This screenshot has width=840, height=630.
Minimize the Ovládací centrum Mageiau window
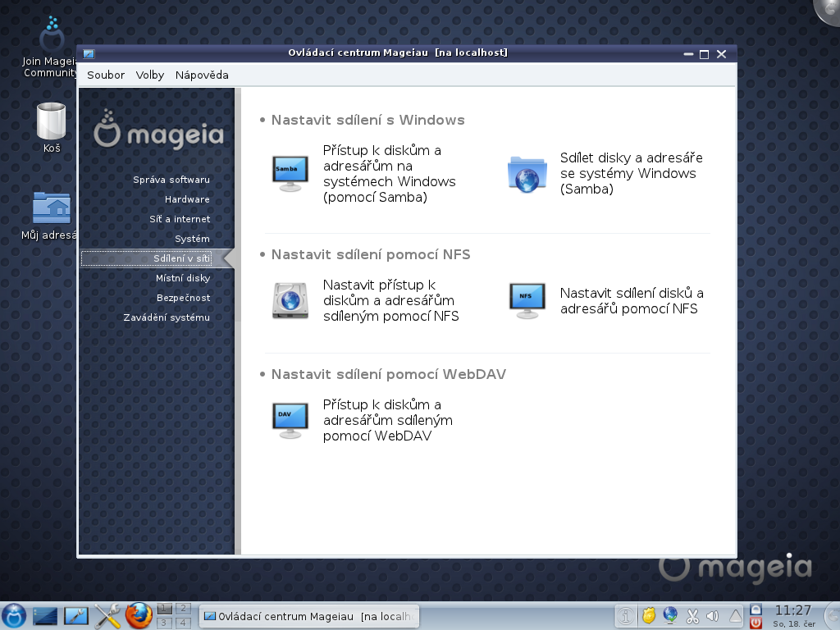point(688,54)
